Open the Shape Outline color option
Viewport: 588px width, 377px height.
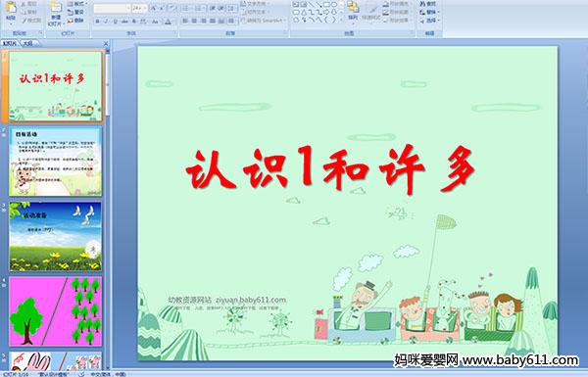pos(397,12)
